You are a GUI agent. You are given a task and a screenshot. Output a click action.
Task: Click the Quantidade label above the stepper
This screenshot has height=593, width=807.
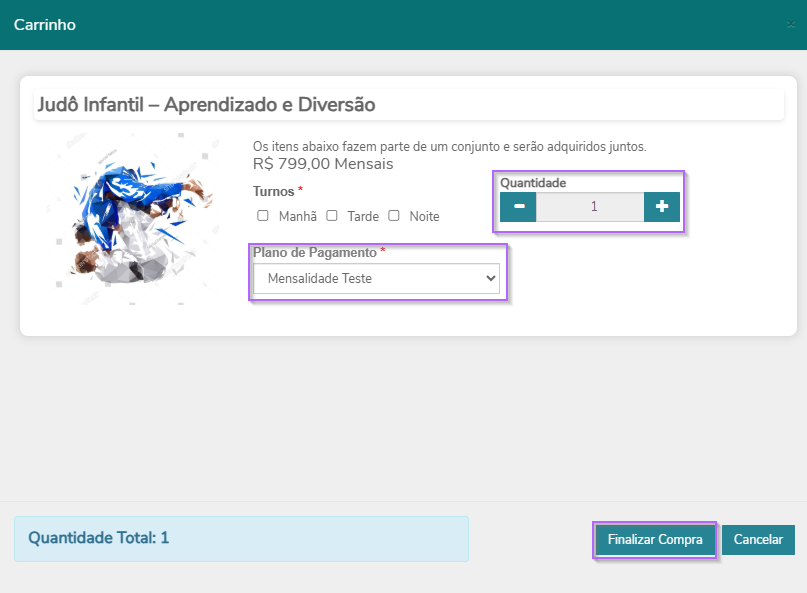coord(533,183)
